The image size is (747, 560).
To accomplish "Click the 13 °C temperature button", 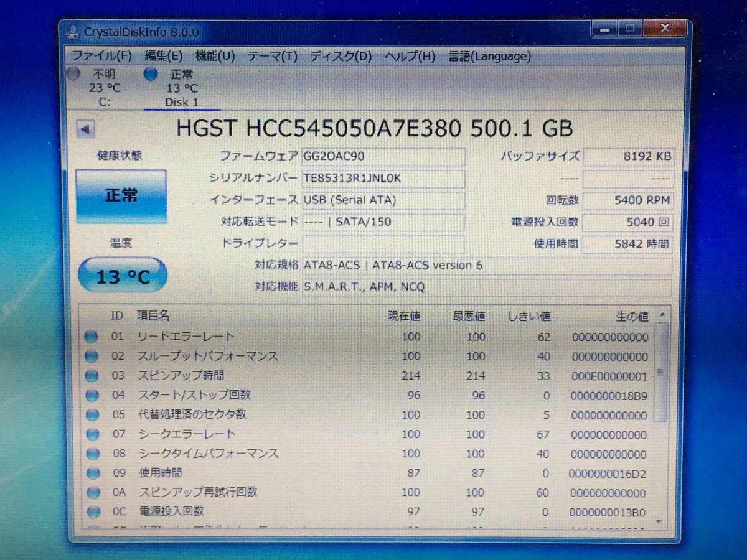I will point(121,276).
